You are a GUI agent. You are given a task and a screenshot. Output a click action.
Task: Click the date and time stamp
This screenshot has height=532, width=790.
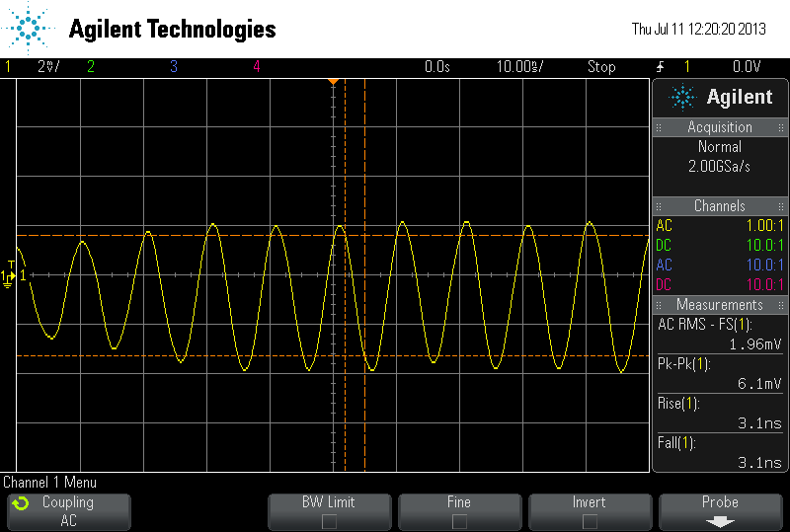(699, 29)
